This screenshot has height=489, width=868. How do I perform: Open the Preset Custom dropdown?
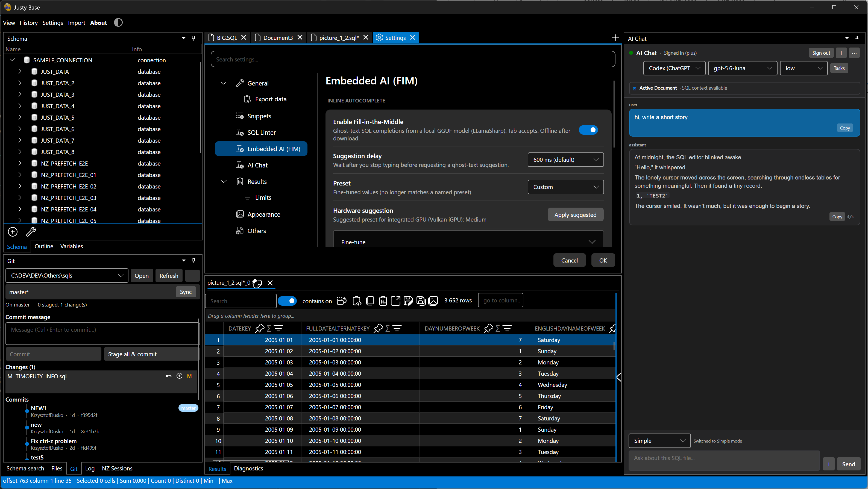point(565,187)
